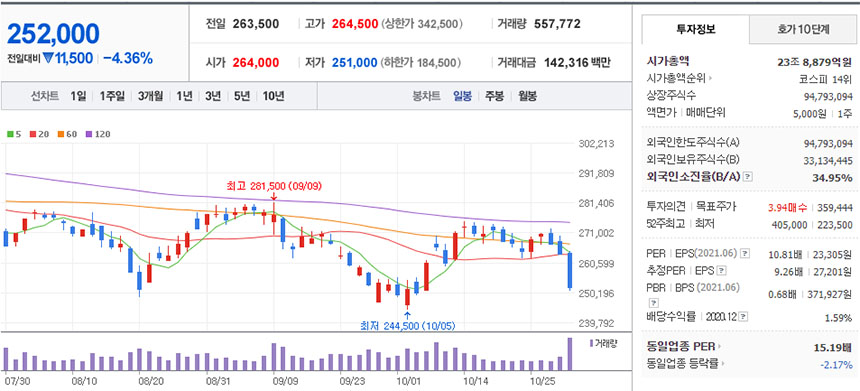The width and height of the screenshot is (860, 391).
Task: Click the help icon next to PER EPS(2021.06)
Action: (744, 253)
